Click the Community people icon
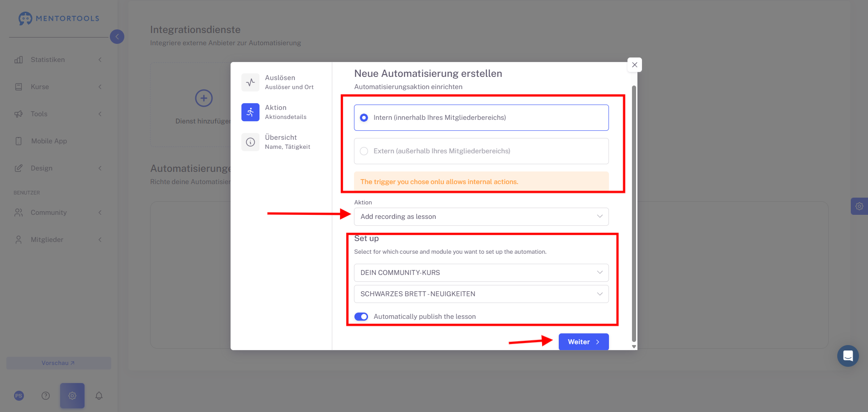The height and width of the screenshot is (412, 868). pos(19,213)
